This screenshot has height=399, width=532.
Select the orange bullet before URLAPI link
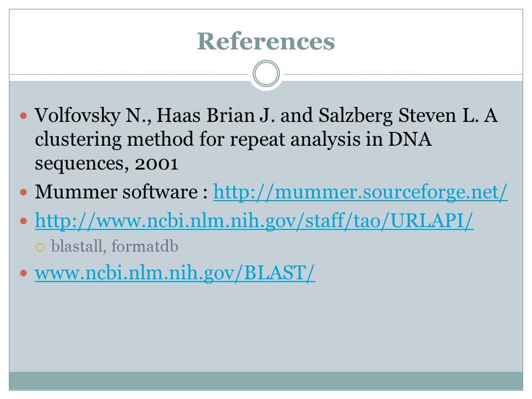[x=23, y=222]
